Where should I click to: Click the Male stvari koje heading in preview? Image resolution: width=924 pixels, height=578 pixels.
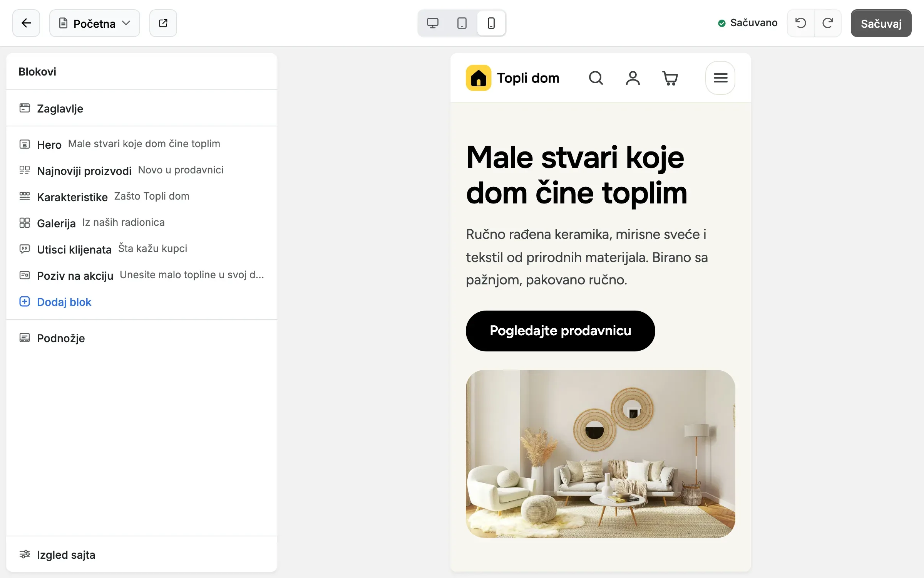coord(577,175)
